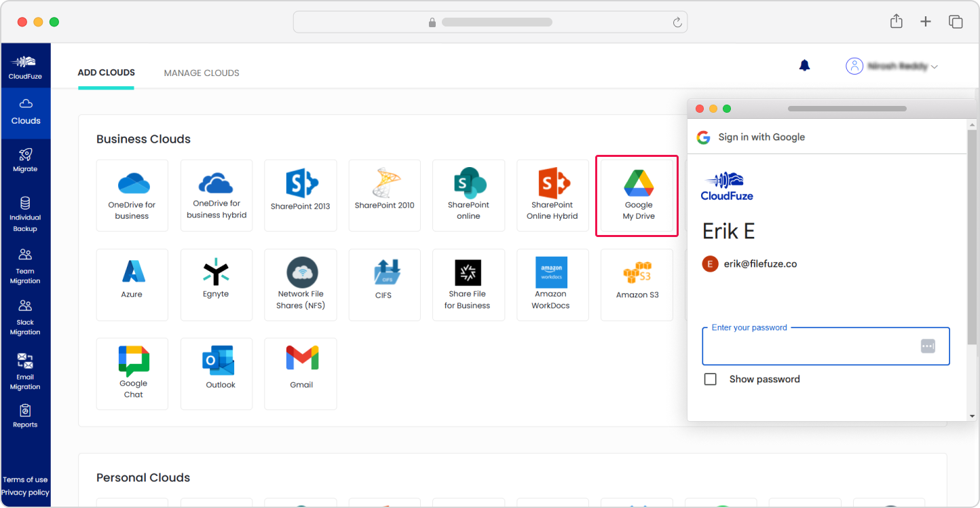
Task: Switch to MANAGE CLOUDS tab
Action: 202,73
